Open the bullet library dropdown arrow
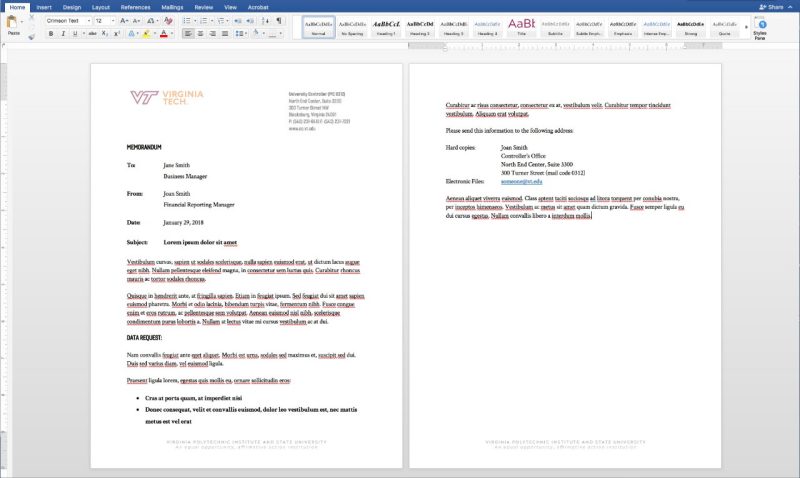The image size is (800, 478). [195, 21]
